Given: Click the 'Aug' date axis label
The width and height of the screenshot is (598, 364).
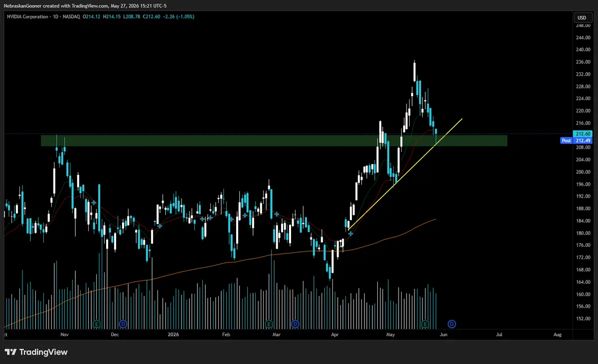Looking at the screenshot, I should pos(558,335).
